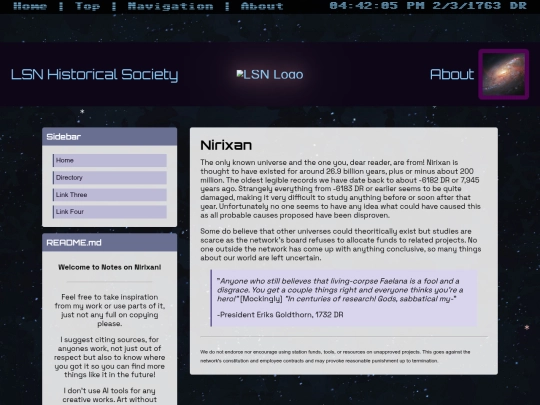The height and width of the screenshot is (405, 540).
Task: Select Link Four in Sidebar
Action: coord(110,212)
